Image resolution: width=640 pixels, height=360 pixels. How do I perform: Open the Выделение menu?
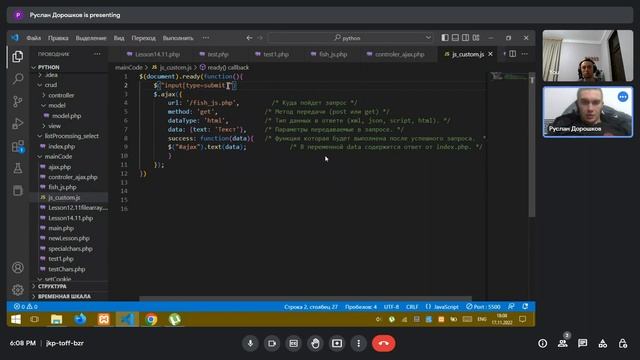coord(91,38)
